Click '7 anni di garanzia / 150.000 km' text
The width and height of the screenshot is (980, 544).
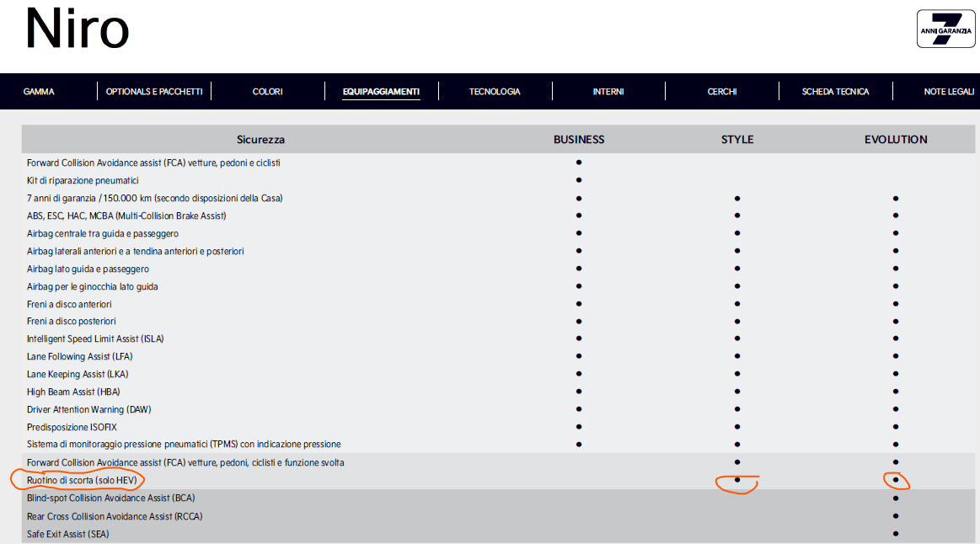click(x=155, y=198)
